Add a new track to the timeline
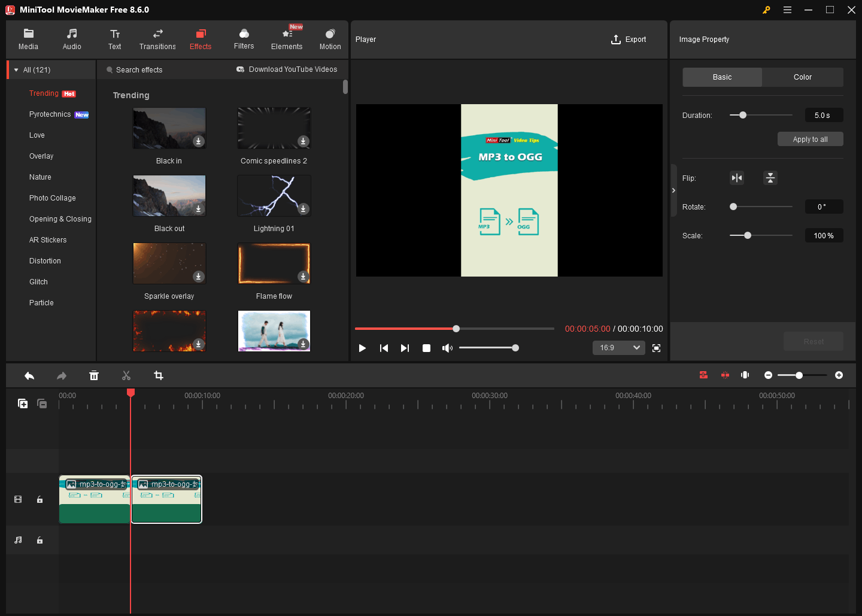The image size is (862, 616). pos(23,403)
